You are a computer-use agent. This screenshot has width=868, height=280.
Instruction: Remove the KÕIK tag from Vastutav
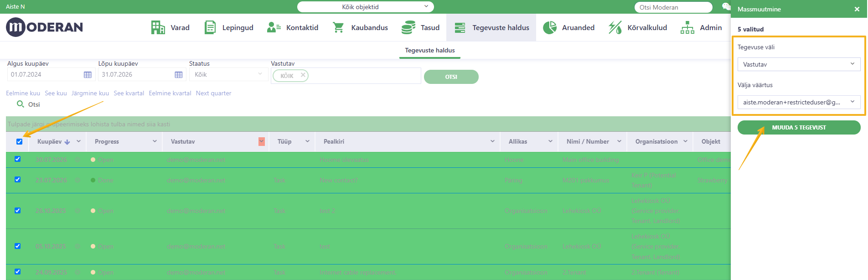(303, 75)
